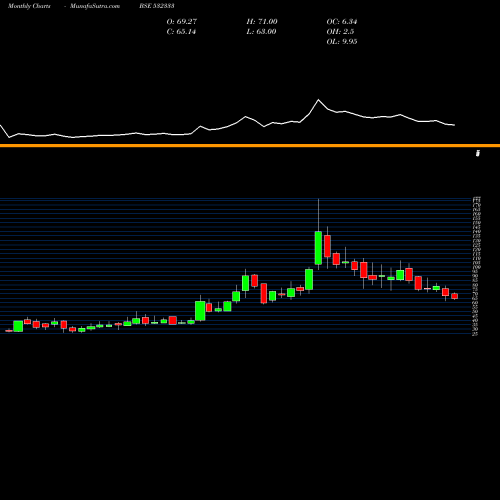Viewport: 500px width, 500px height.
Task: Select the 'OL: 9.95' value
Action: [x=342, y=42]
